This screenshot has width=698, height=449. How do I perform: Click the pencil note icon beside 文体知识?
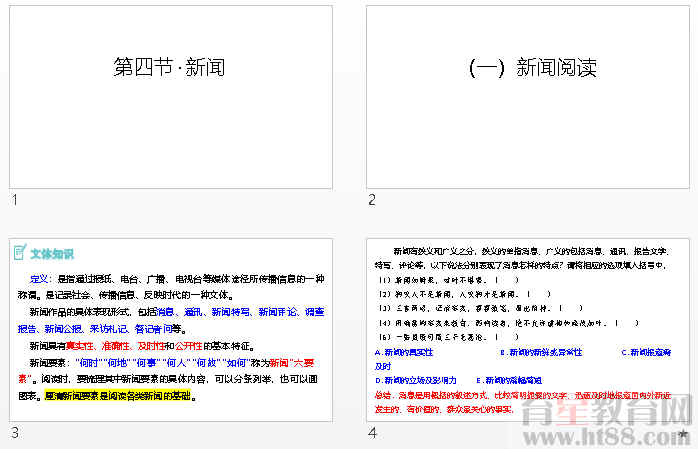point(19,254)
